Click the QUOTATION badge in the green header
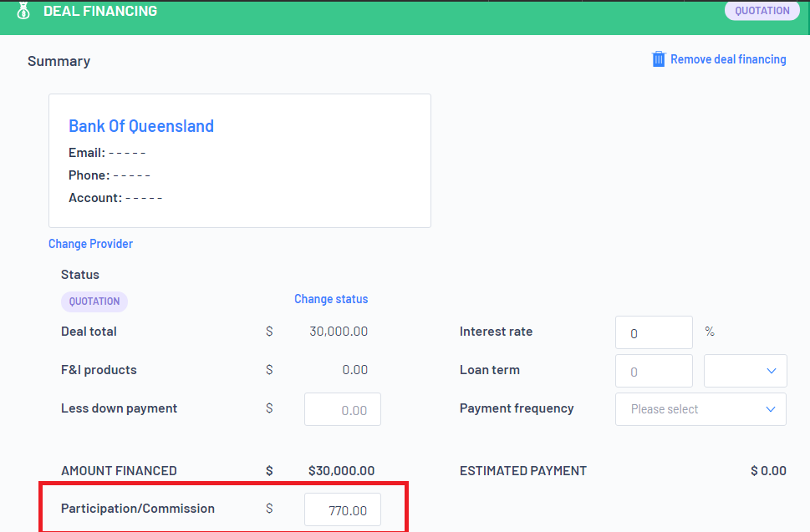Image resolution: width=810 pixels, height=532 pixels. [762, 11]
